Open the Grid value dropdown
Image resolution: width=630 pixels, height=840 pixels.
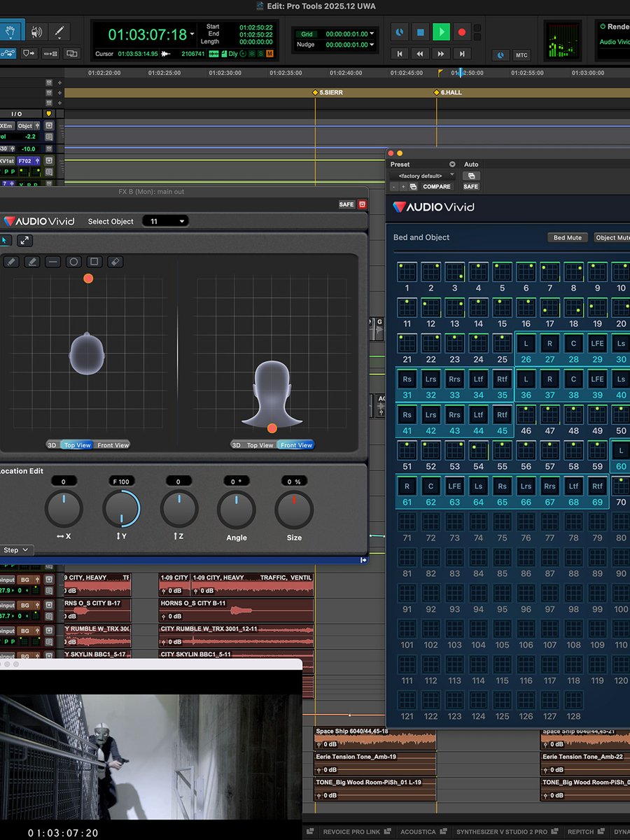pyautogui.click(x=372, y=34)
